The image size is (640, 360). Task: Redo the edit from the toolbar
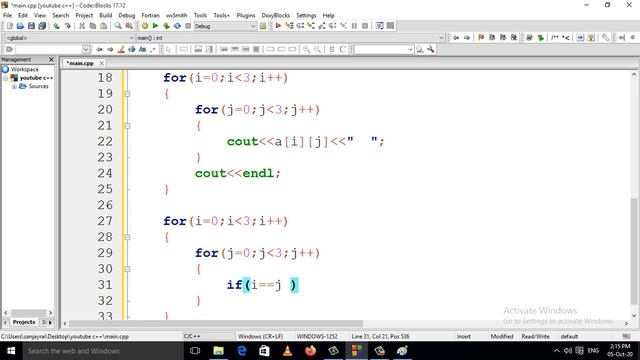(68, 26)
